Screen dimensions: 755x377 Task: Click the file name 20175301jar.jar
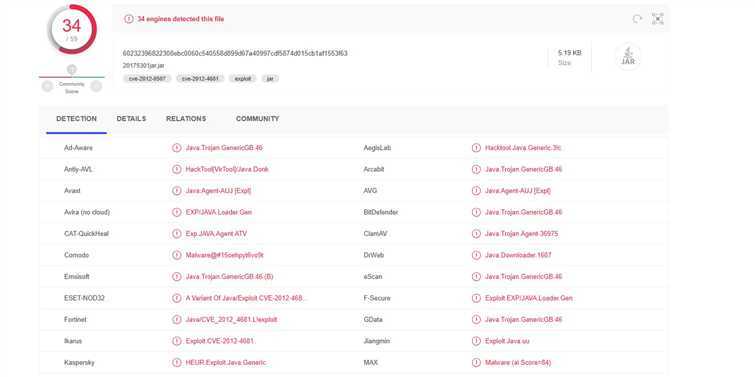(x=143, y=65)
